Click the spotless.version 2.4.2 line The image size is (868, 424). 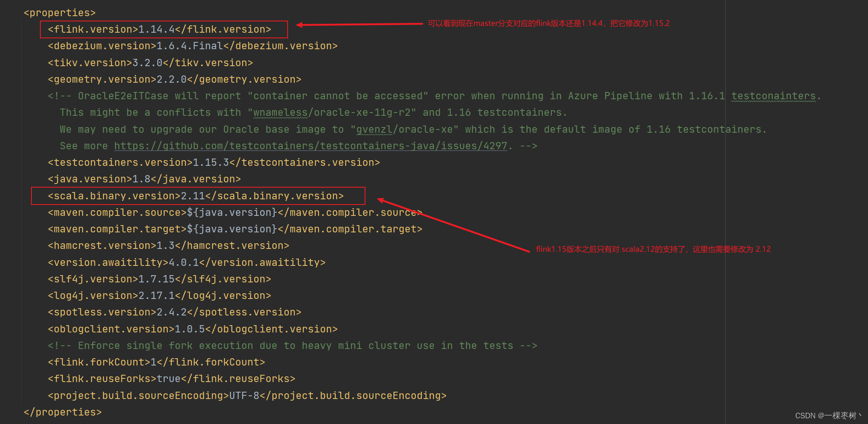pos(175,312)
